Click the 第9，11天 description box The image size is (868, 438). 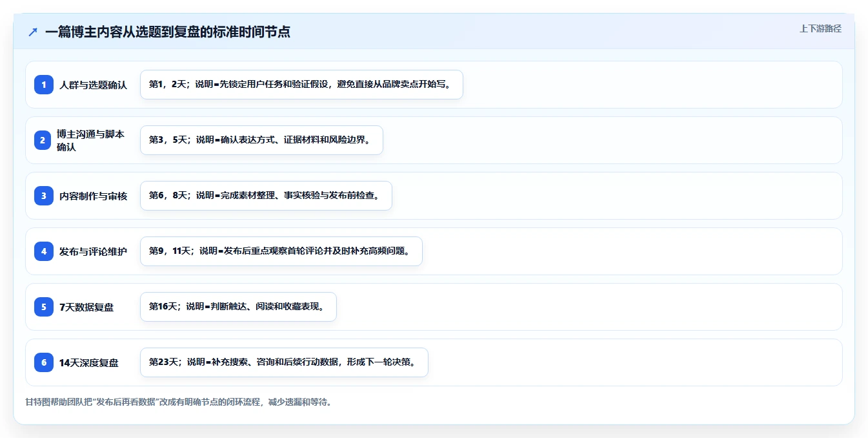281,251
